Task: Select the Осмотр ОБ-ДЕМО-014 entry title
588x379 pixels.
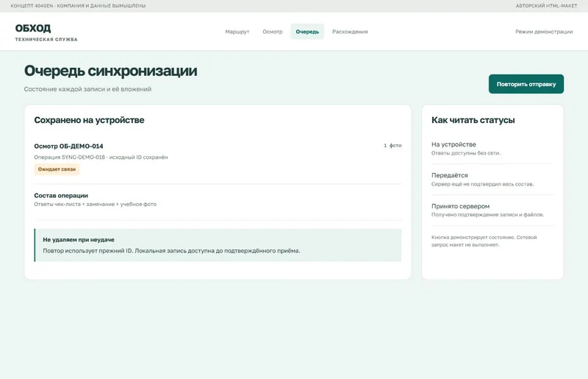Action: [68, 146]
